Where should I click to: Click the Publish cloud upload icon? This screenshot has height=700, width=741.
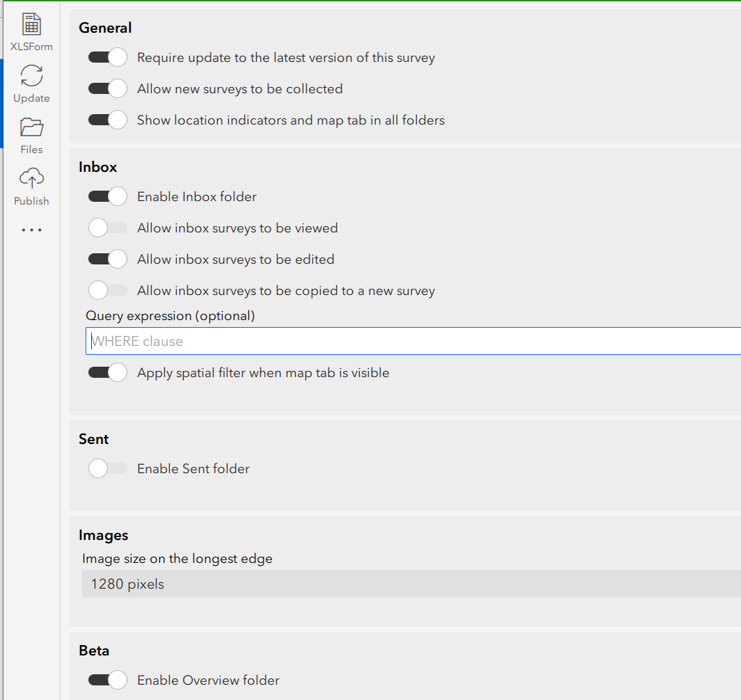(31, 179)
